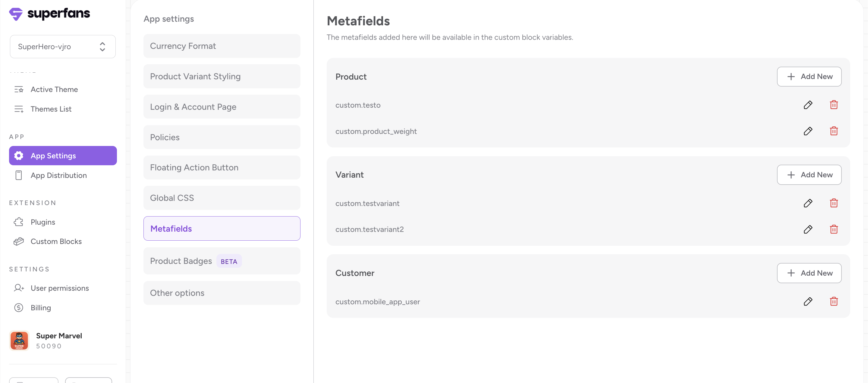Delete the custom.testo metafield
This screenshot has height=383, width=868.
click(x=834, y=105)
